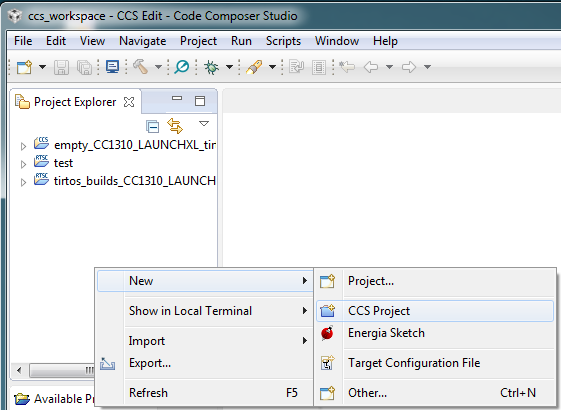The width and height of the screenshot is (565, 416).
Task: Click the Last Edit Location arrow icon
Action: (347, 67)
